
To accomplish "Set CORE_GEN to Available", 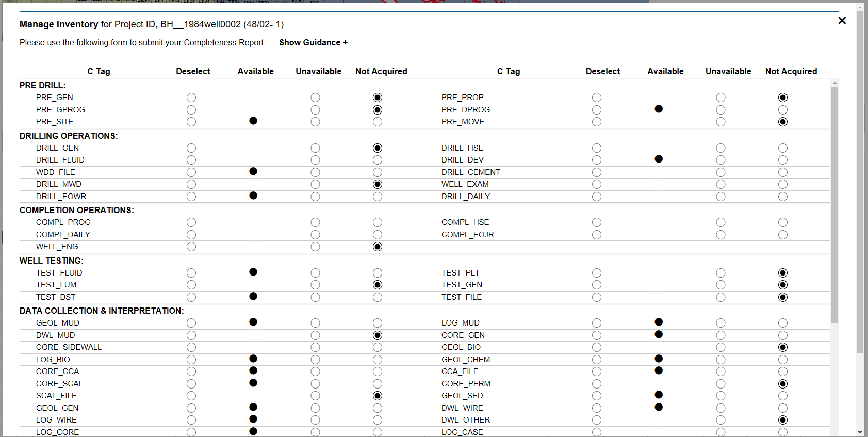I will 659,334.
